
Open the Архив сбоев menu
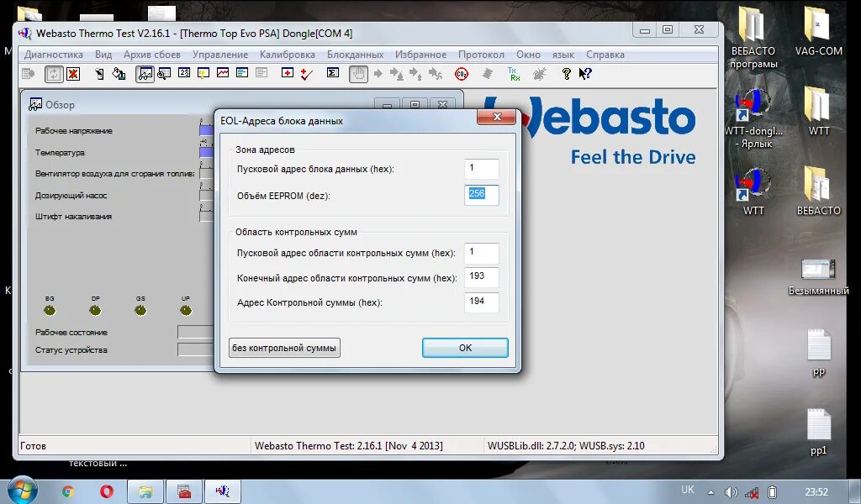152,55
